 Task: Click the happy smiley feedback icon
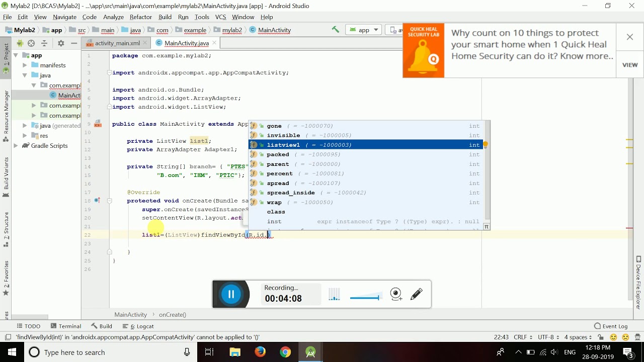tap(614, 337)
